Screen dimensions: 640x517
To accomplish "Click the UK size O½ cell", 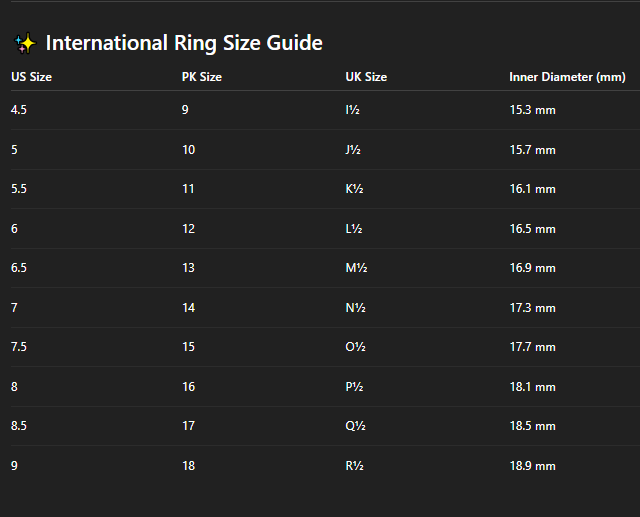I will point(353,347).
